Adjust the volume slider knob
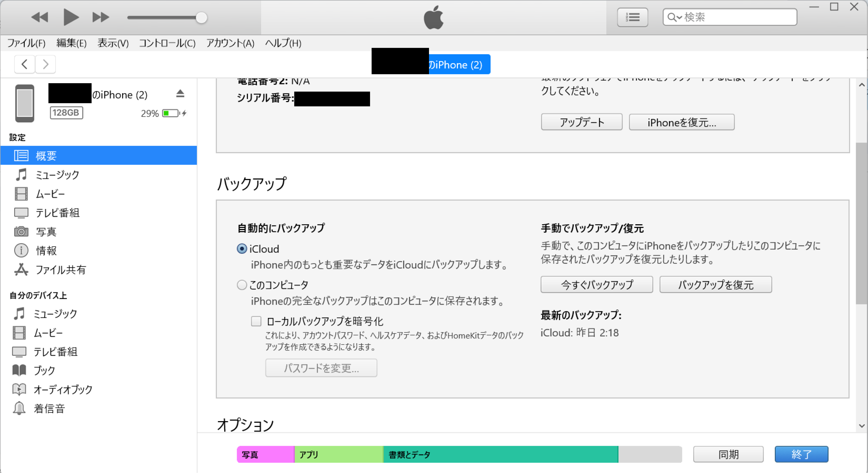The height and width of the screenshot is (473, 868). [201, 18]
